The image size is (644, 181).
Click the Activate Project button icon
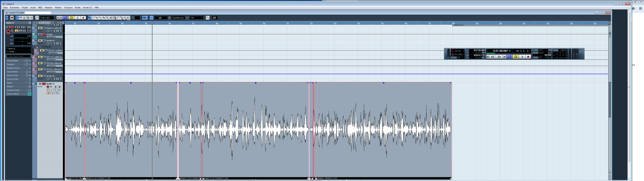coord(7,18)
